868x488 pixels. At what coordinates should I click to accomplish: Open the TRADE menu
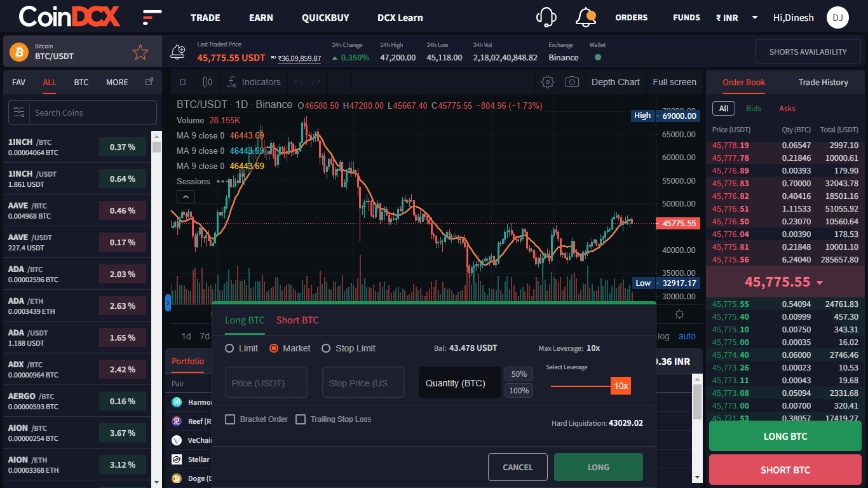(205, 18)
